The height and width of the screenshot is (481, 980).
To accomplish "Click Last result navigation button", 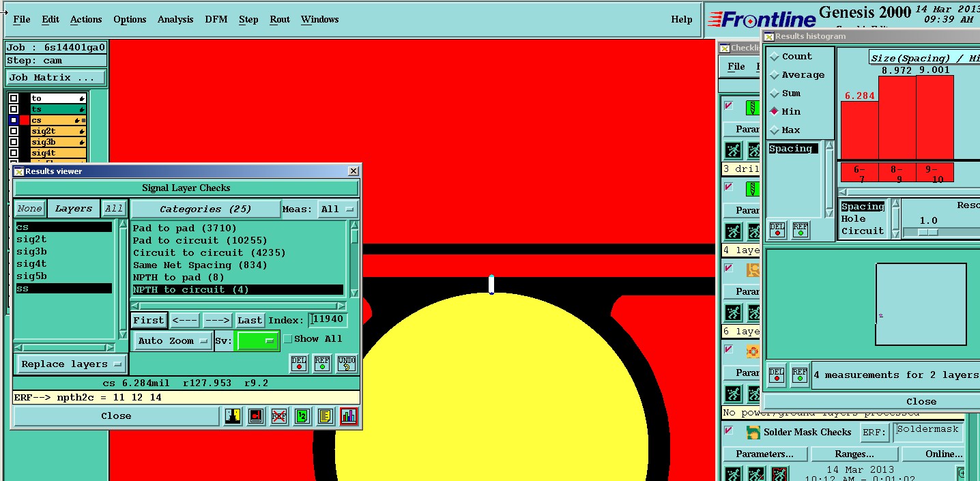I will (x=250, y=320).
